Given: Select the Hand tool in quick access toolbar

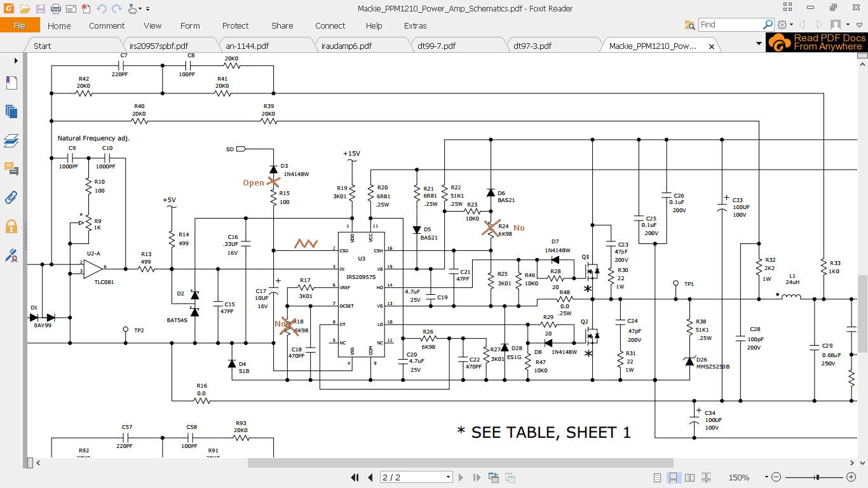Looking at the screenshot, I should pos(132,9).
